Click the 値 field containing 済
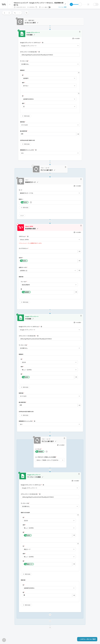The height and width of the screenshot is (644, 100). (47, 595)
